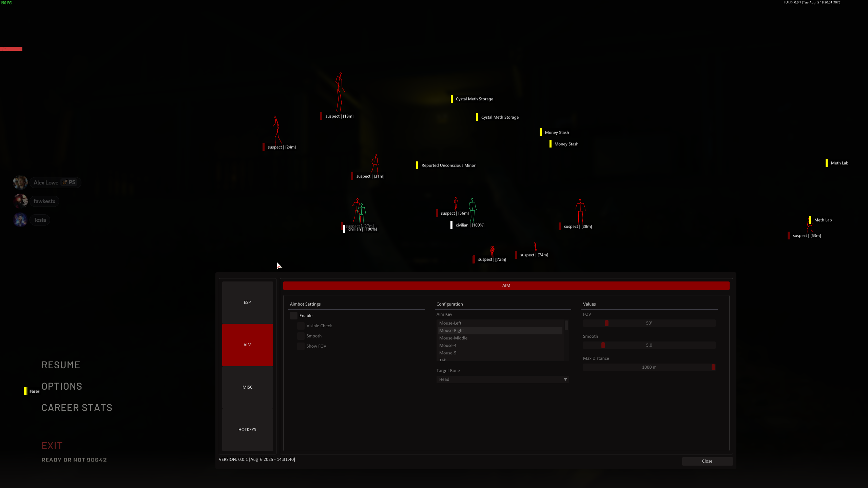Click the suspect [72m] skeleton figure
This screenshot has width=868, height=488.
click(493, 251)
